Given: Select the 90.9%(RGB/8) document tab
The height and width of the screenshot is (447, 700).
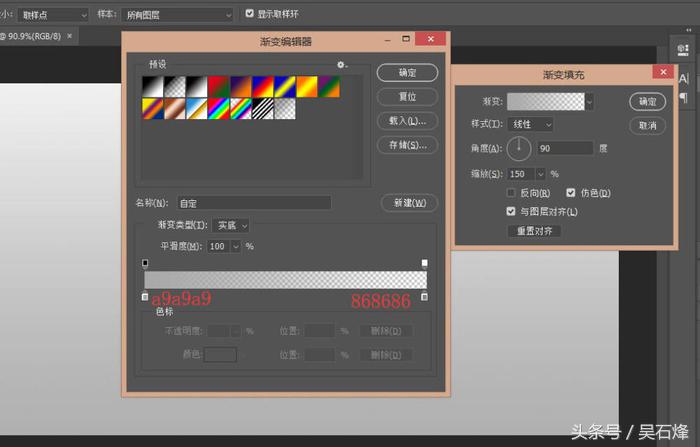Looking at the screenshot, I should pyautogui.click(x=33, y=36).
